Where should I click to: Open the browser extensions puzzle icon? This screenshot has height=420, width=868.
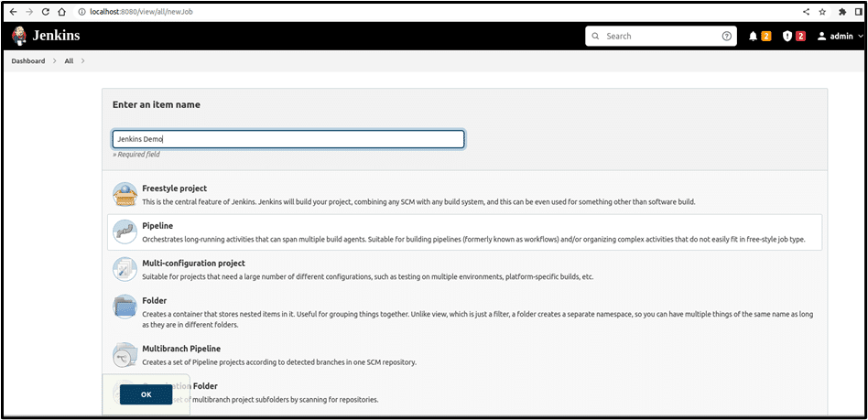[x=842, y=12]
